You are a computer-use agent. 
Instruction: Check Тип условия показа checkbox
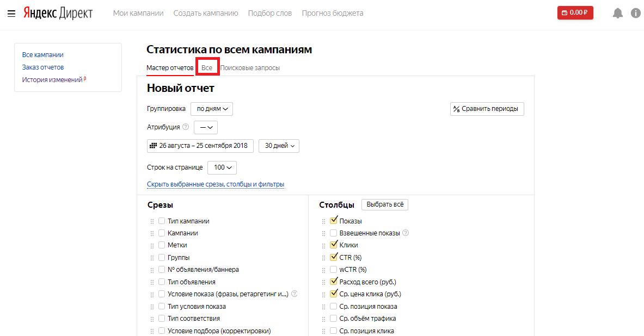click(162, 306)
